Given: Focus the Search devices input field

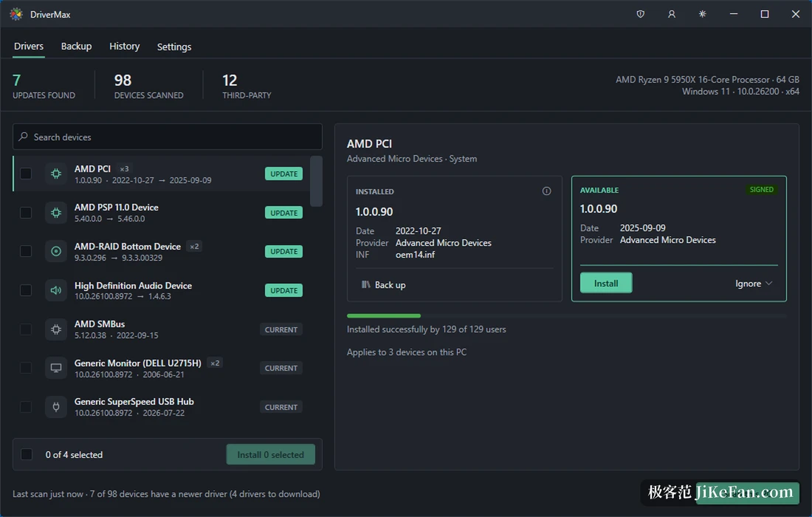Looking at the screenshot, I should 168,137.
